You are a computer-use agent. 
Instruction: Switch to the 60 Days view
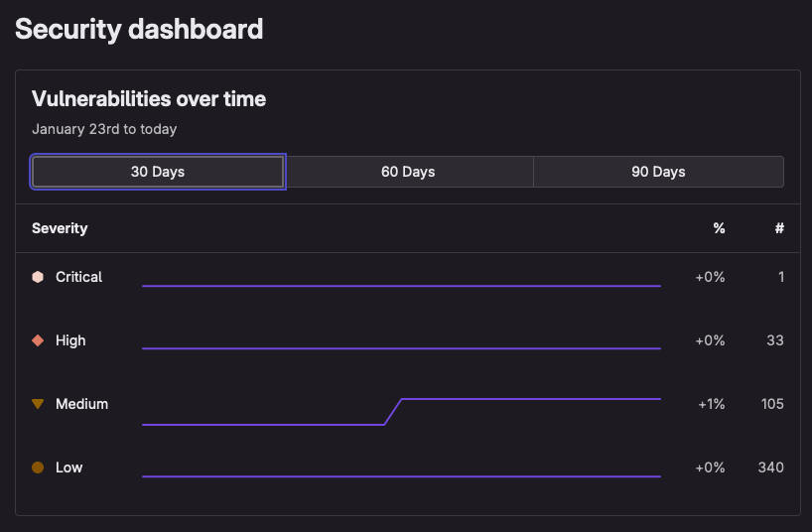pos(408,172)
